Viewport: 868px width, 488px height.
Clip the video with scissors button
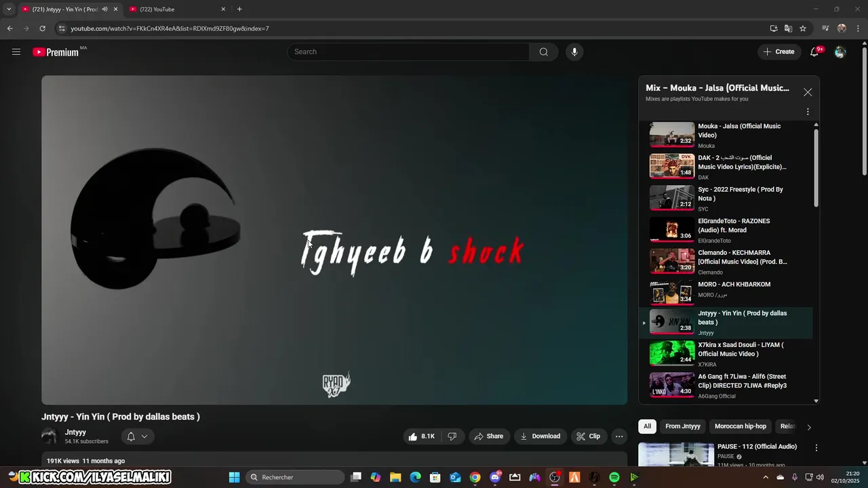[x=588, y=436]
